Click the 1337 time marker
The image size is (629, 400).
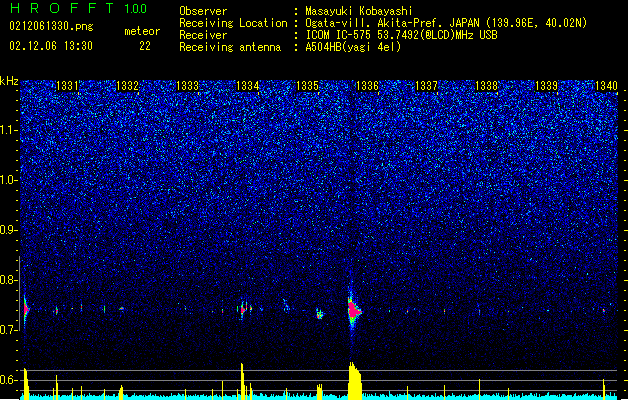coord(426,85)
